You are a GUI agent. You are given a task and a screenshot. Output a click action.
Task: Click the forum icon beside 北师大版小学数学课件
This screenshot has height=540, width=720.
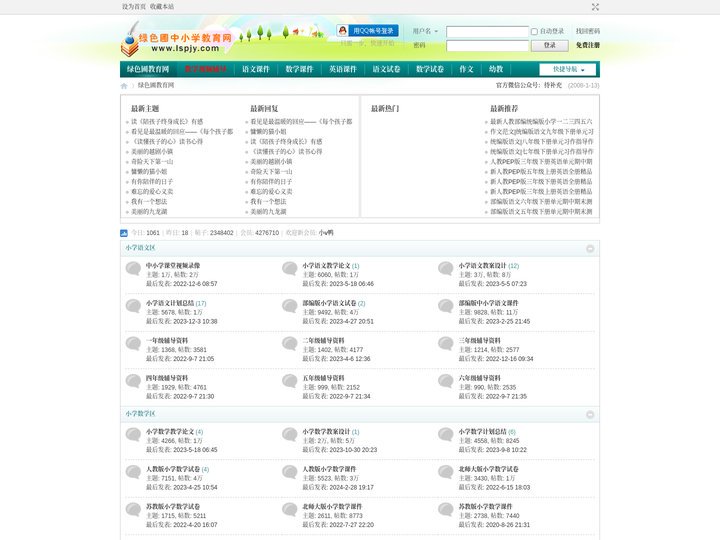pos(290,510)
